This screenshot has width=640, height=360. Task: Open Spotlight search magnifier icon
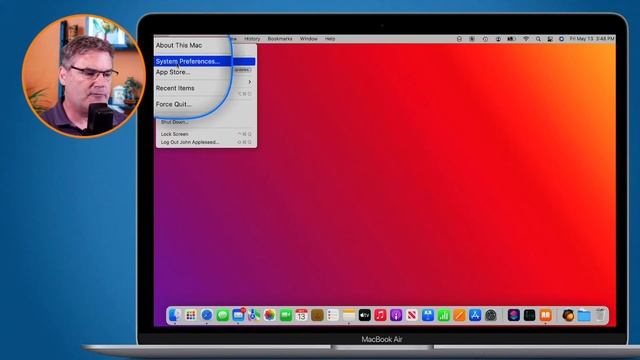pos(538,39)
